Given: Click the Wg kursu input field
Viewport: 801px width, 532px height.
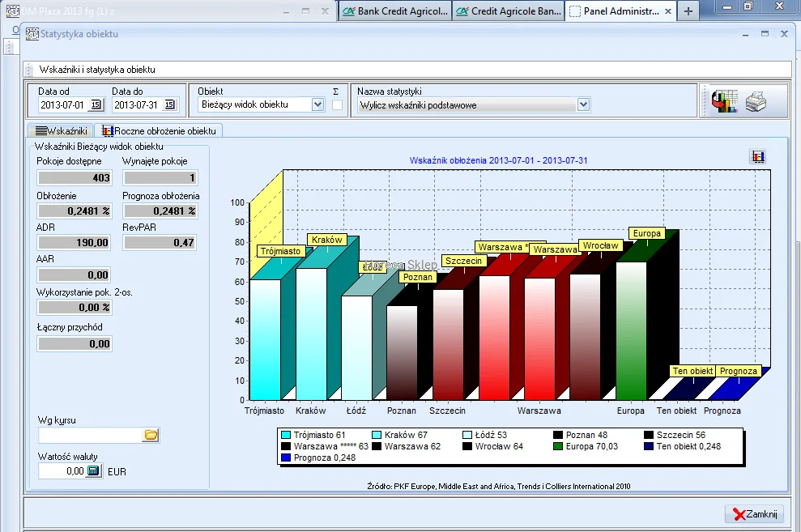Looking at the screenshot, I should click(90, 436).
